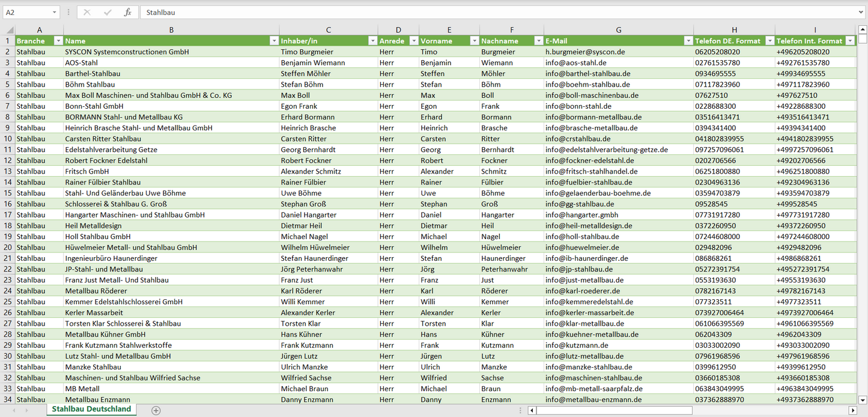The height and width of the screenshot is (417, 868).
Task: Click the formula bar Enter checkmark icon
Action: [x=108, y=12]
